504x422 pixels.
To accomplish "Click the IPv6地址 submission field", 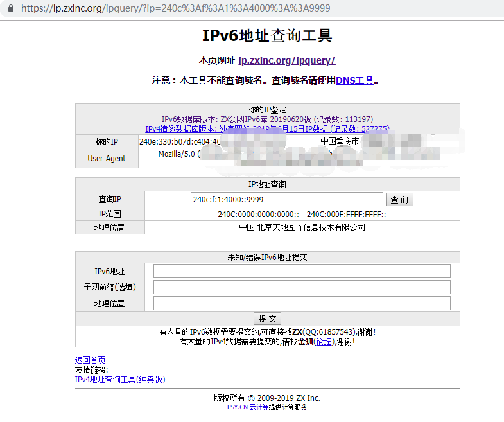I will click(302, 271).
